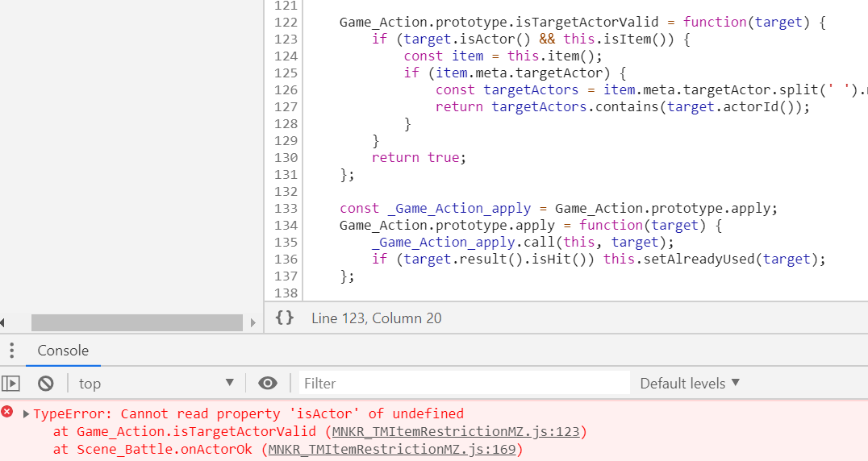868x461 pixels.
Task: Click 'targetActors.contains' on line 127
Action: tap(576, 106)
